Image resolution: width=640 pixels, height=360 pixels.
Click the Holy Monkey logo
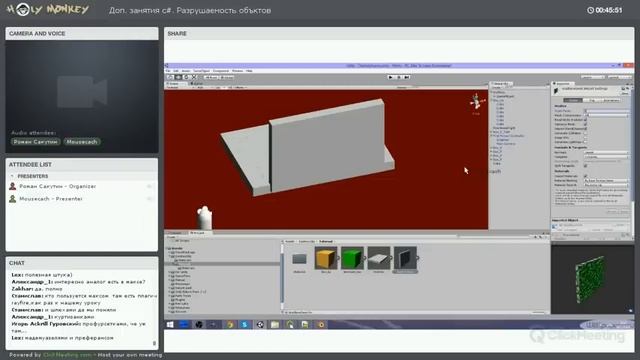[x=48, y=10]
